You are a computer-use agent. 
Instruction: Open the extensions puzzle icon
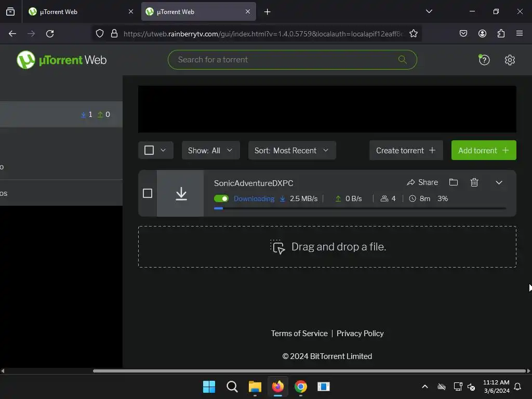[x=501, y=33]
